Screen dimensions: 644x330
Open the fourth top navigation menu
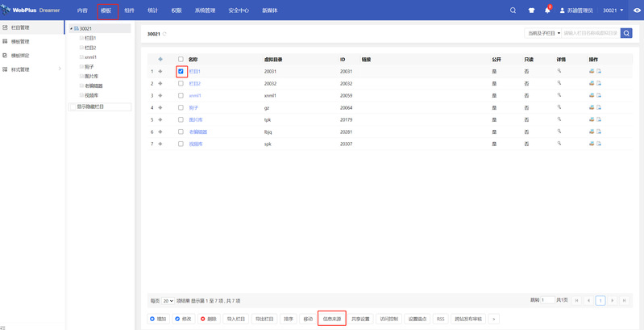pos(153,10)
